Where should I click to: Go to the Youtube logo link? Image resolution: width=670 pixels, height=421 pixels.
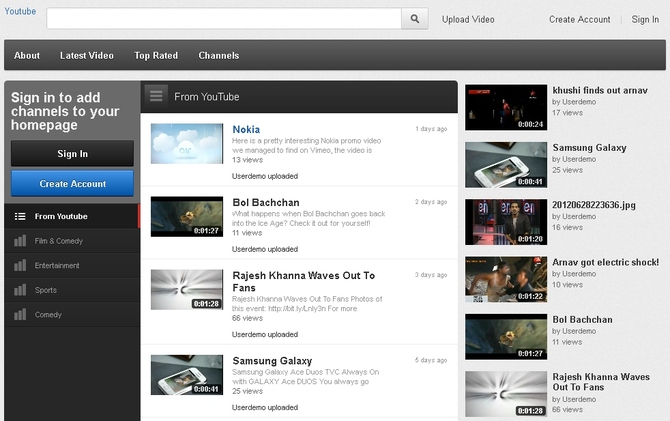pyautogui.click(x=20, y=11)
